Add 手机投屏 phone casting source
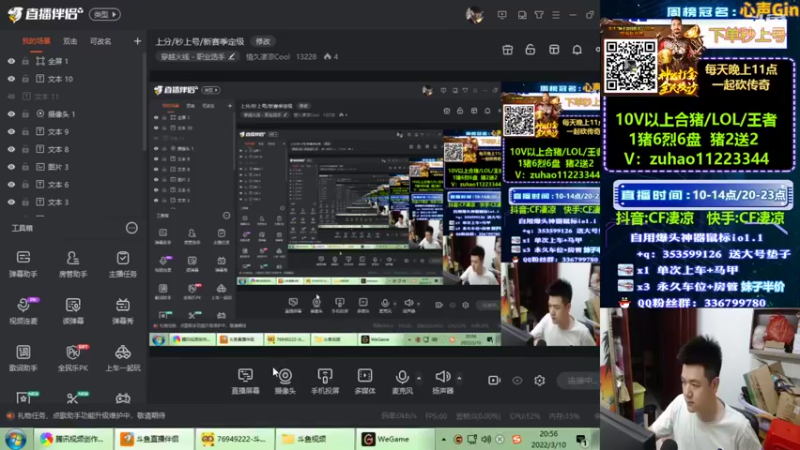Screen dimensions: 800x450 tap(324, 381)
